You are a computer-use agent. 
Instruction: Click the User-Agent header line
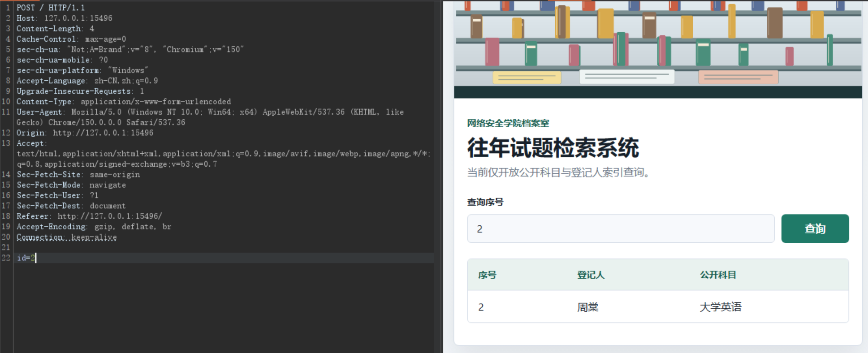[x=210, y=117]
